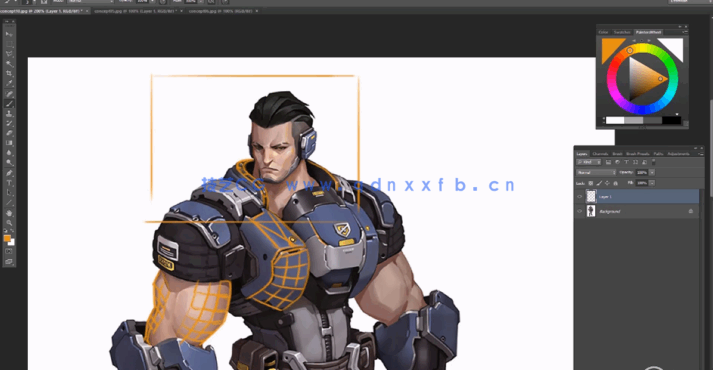Select the Brush tool

9,104
